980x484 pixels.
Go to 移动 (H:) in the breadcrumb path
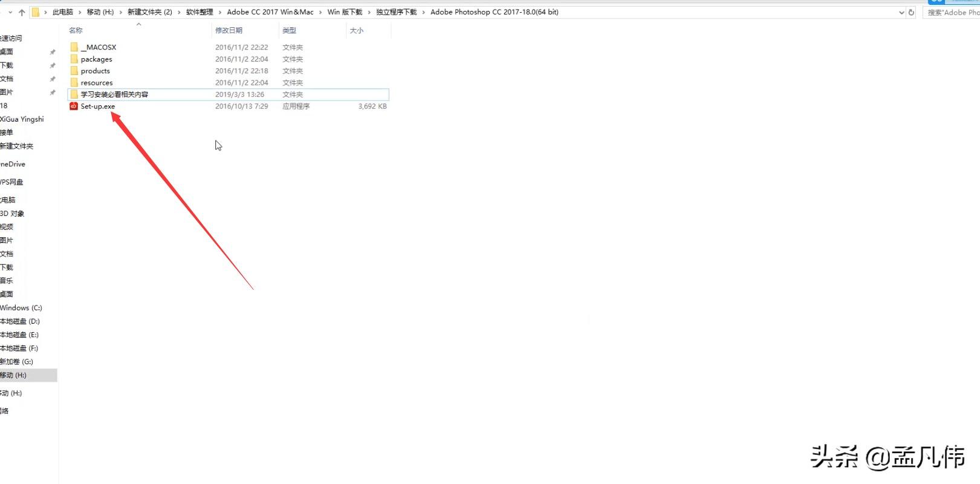tap(100, 12)
